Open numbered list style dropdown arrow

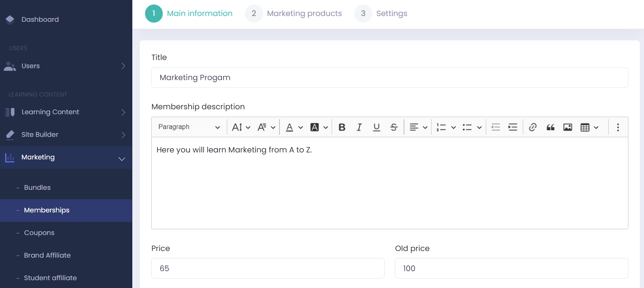click(x=453, y=128)
